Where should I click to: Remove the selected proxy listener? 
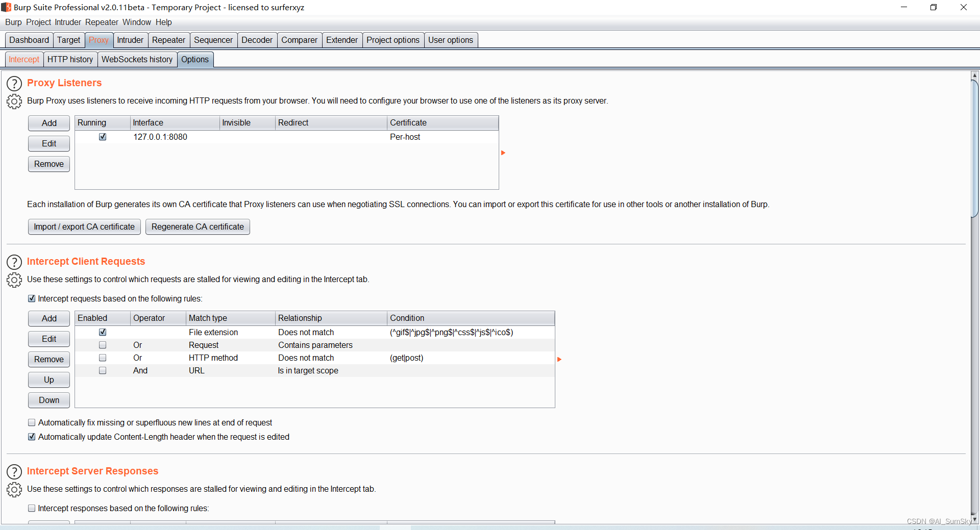tap(49, 164)
